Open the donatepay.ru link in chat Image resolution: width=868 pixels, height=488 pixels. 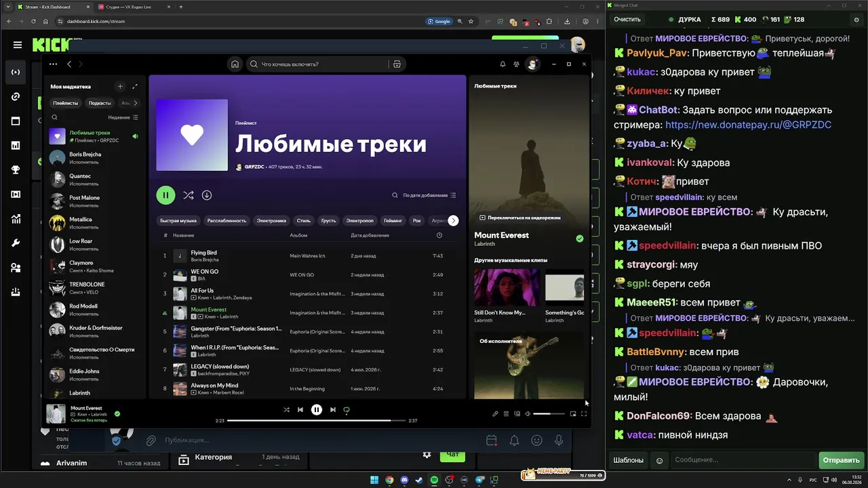pos(748,125)
